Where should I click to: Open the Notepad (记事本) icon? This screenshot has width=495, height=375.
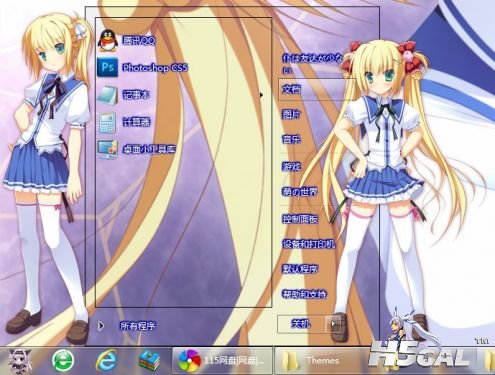pos(107,95)
